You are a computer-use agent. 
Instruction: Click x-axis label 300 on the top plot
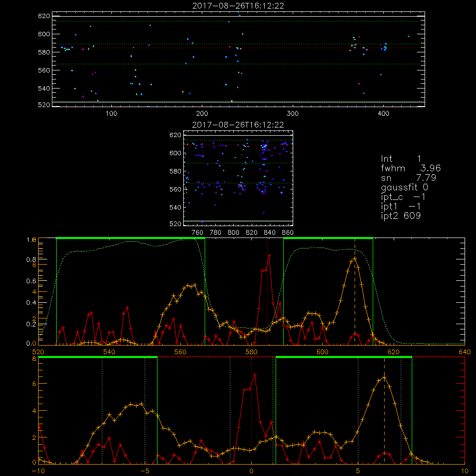(x=293, y=114)
